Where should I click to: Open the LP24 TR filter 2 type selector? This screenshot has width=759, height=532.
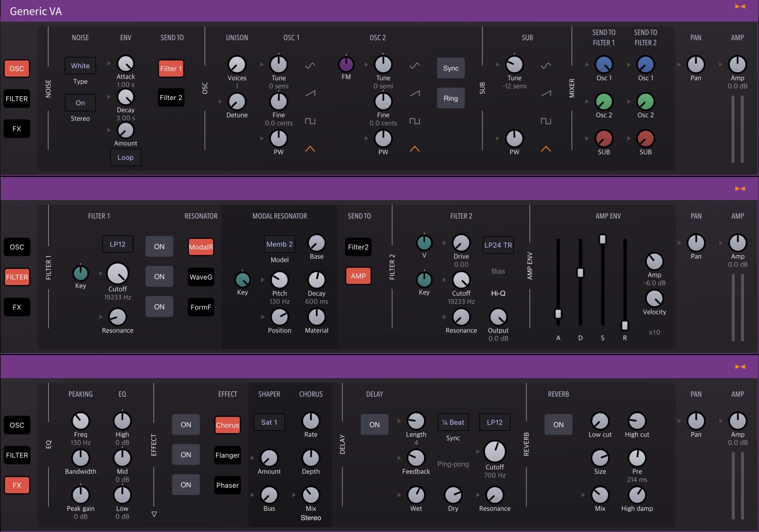click(498, 245)
